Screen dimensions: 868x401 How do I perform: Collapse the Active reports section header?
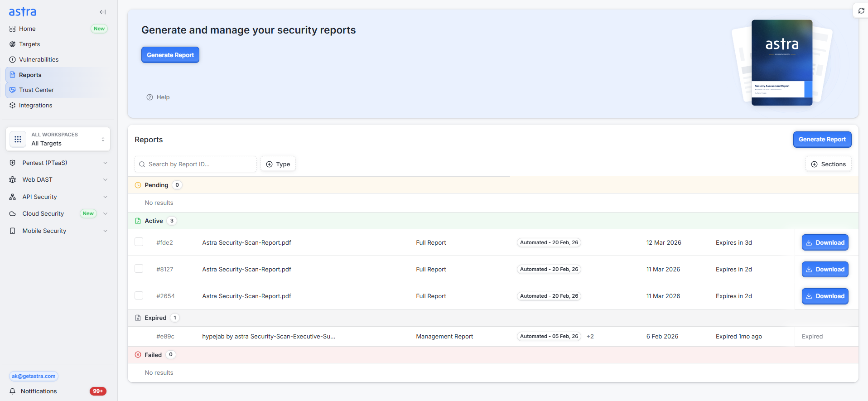pyautogui.click(x=493, y=221)
